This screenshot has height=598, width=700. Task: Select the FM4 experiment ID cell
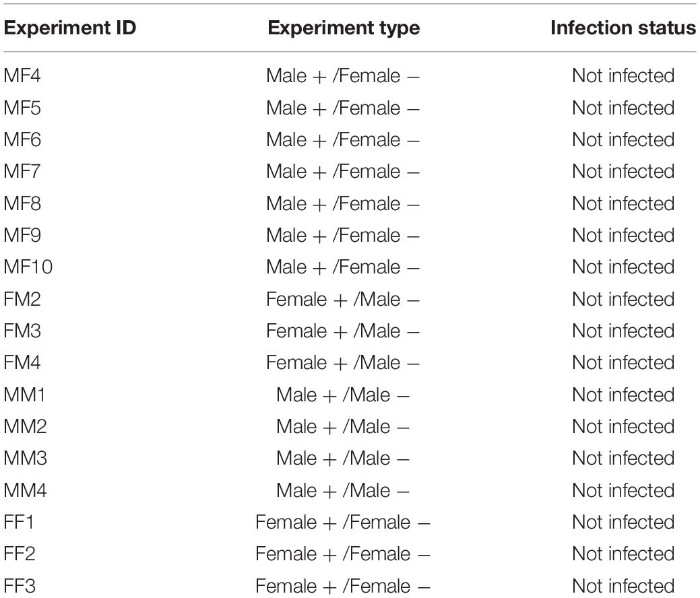[x=22, y=362]
